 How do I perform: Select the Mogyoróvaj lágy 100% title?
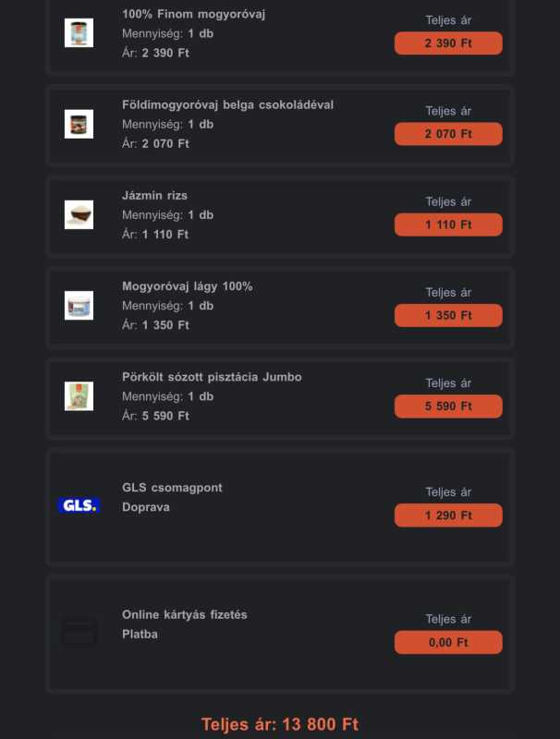pyautogui.click(x=188, y=286)
